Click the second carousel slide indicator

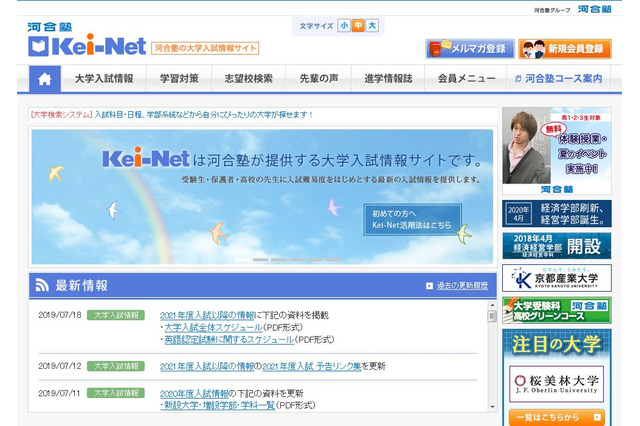(x=260, y=260)
